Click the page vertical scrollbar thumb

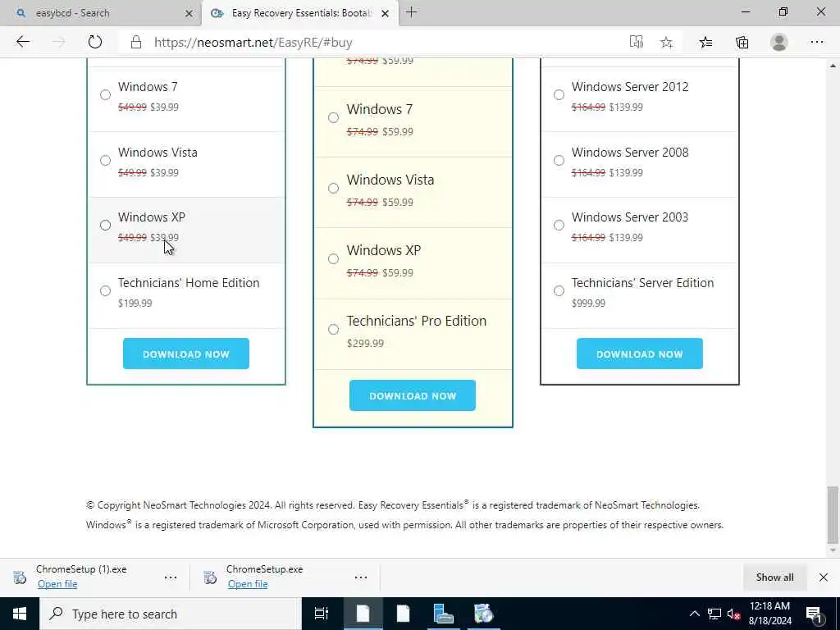coord(833,515)
